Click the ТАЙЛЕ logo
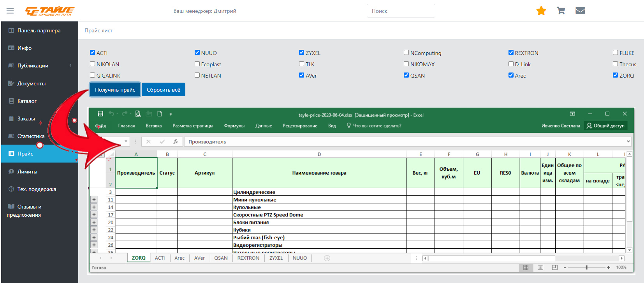This screenshot has width=644, height=283. coord(50,11)
